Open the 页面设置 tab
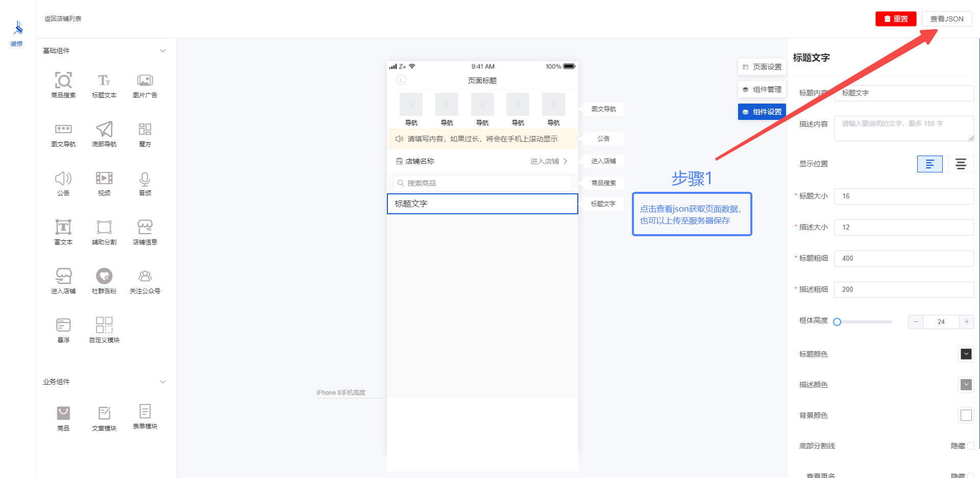Screen dimensions: 980x478 click(762, 67)
